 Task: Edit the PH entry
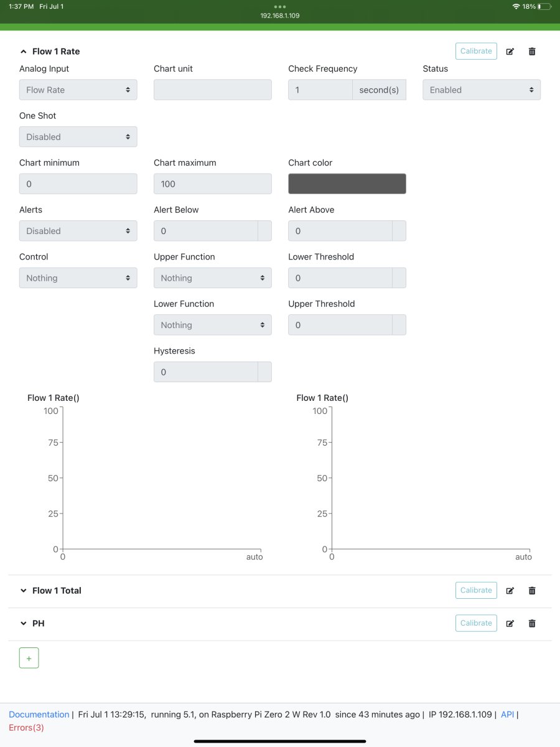point(510,623)
